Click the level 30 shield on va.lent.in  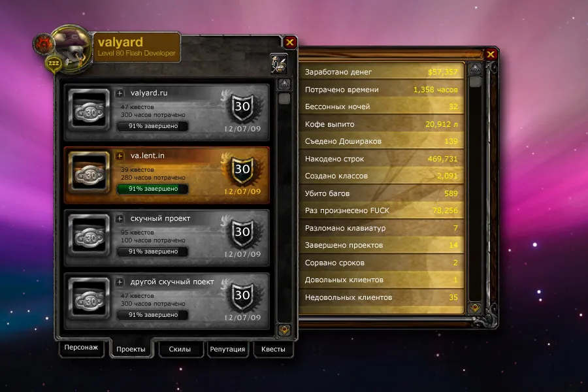pos(242,170)
